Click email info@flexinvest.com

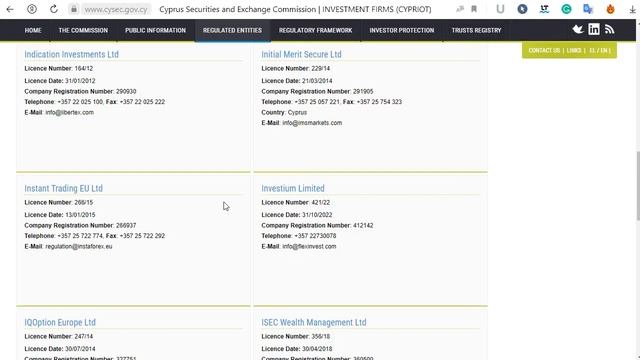(309, 246)
